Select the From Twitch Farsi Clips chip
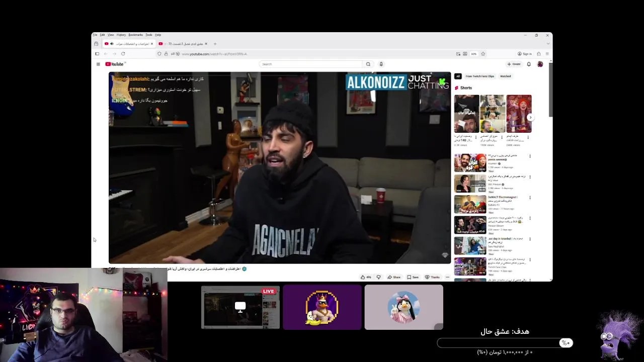 click(480, 76)
